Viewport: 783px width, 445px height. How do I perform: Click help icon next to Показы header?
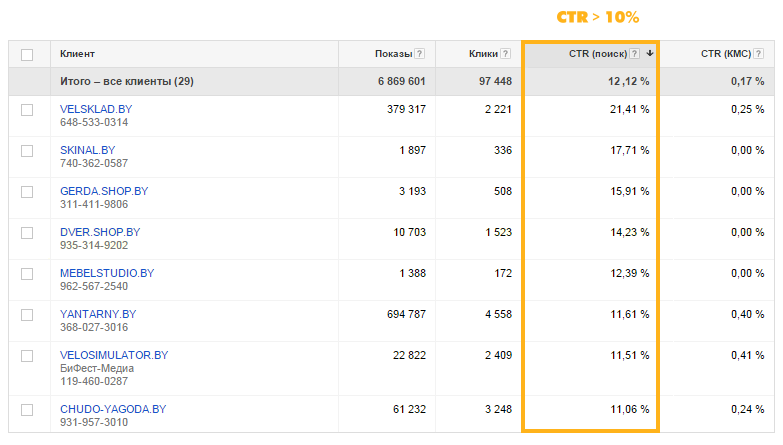pyautogui.click(x=420, y=54)
